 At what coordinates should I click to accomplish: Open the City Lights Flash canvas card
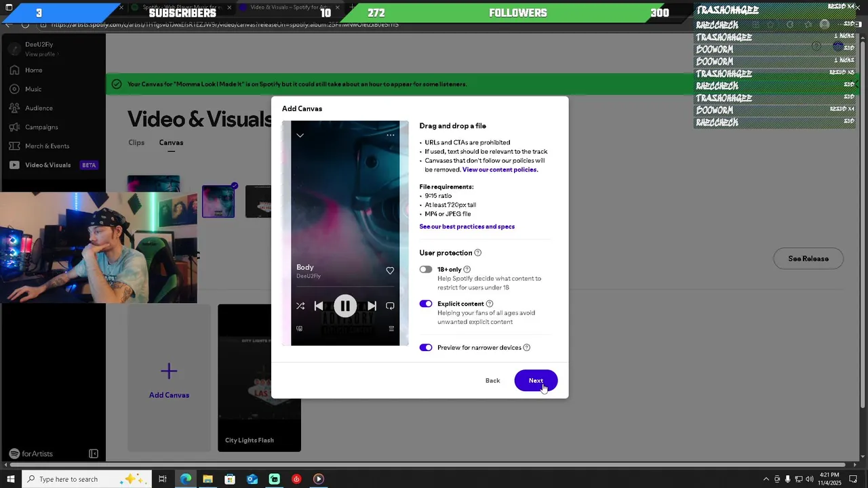(x=259, y=378)
